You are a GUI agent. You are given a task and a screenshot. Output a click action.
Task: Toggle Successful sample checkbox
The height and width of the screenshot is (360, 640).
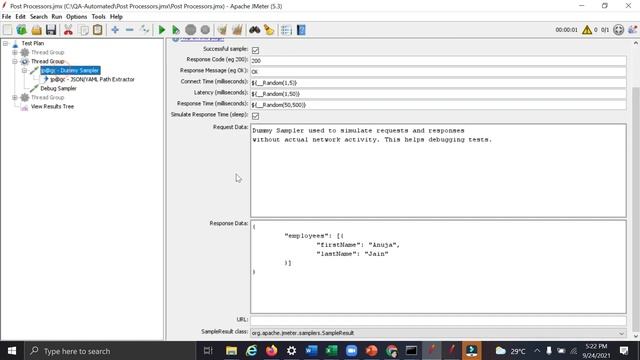pos(256,50)
